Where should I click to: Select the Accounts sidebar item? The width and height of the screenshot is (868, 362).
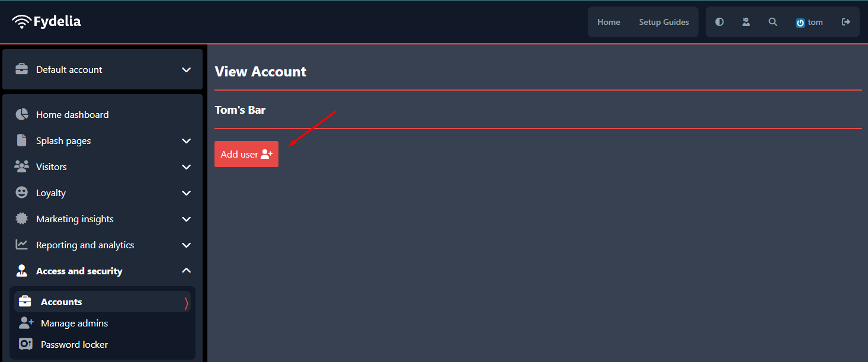[x=103, y=302]
